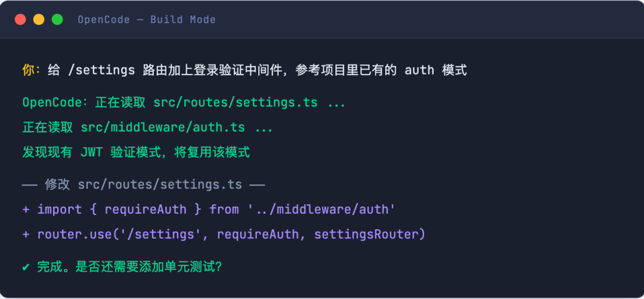Click the yellow 你: prompt label
Viewport: 644px width, 299px height.
pos(31,70)
